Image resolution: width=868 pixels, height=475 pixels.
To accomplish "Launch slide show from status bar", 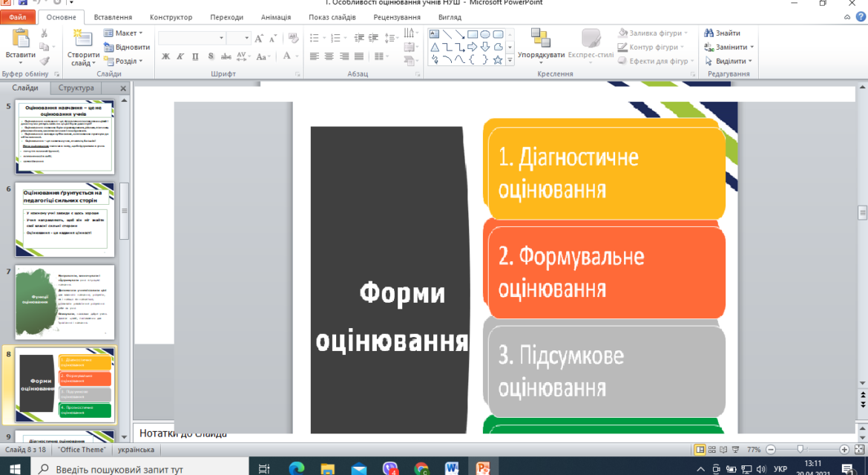I will click(735, 450).
